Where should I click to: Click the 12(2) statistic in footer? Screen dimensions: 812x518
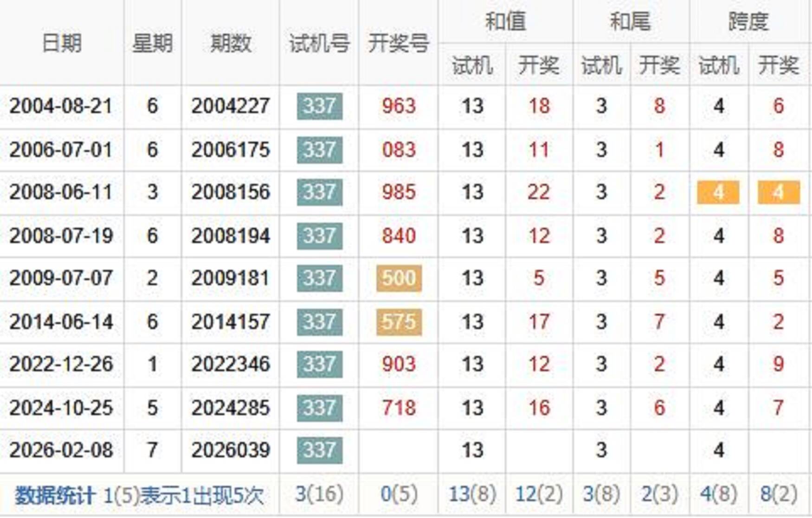(x=539, y=494)
